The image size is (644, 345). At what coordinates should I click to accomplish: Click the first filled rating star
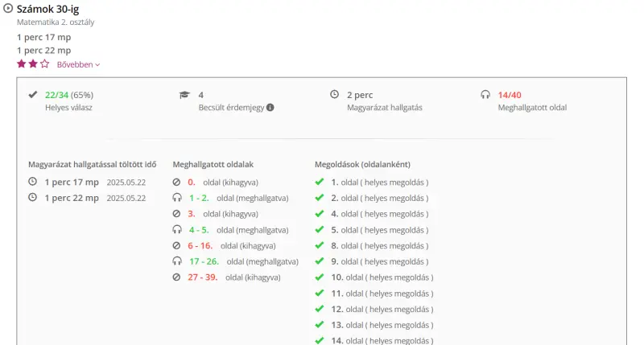click(x=22, y=64)
